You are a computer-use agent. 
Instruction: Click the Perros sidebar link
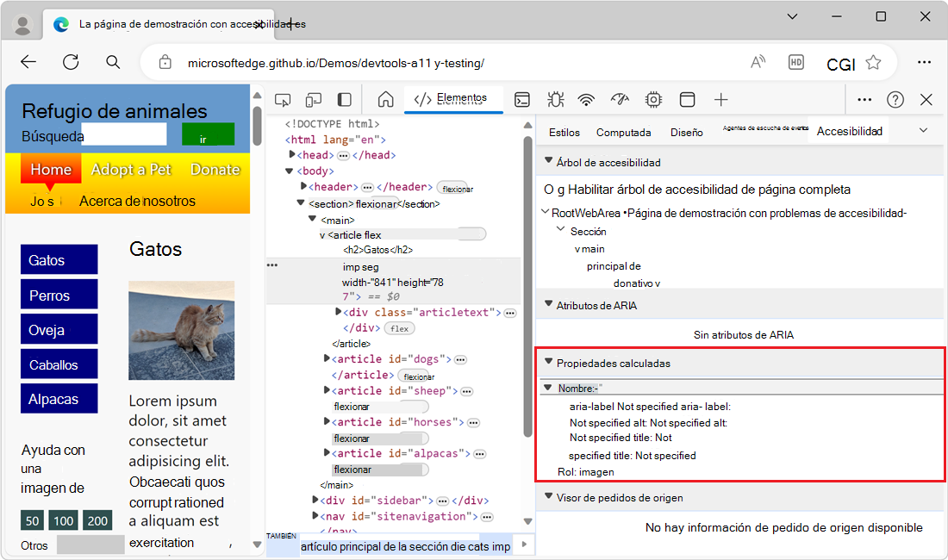(x=59, y=295)
